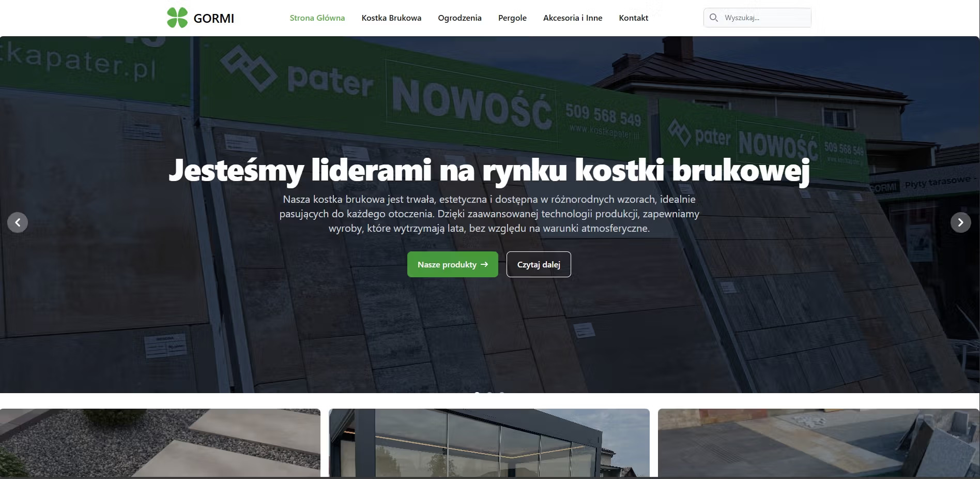Click the arrow icon inside Nasze produkty
This screenshot has width=980, height=479.
point(484,264)
